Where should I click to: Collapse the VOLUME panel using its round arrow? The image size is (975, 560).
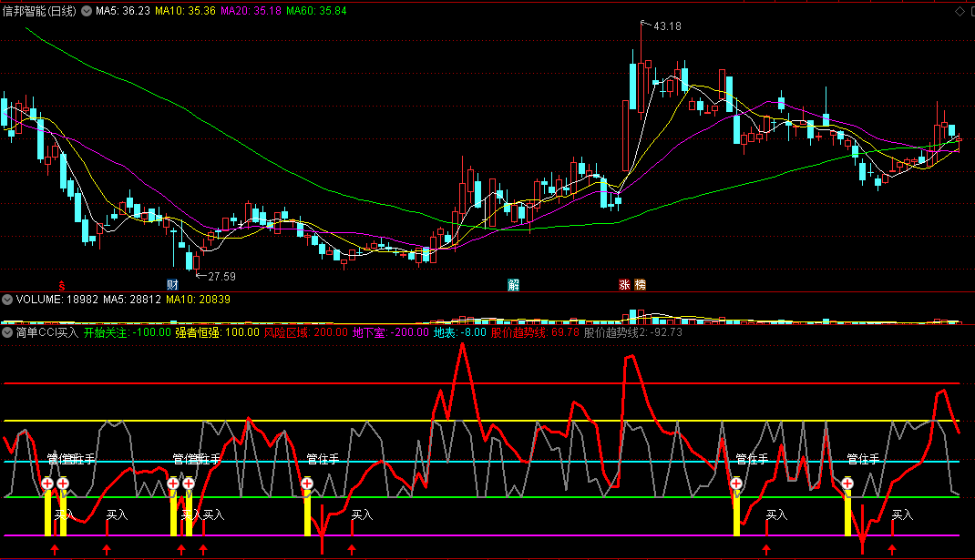[x=7, y=300]
